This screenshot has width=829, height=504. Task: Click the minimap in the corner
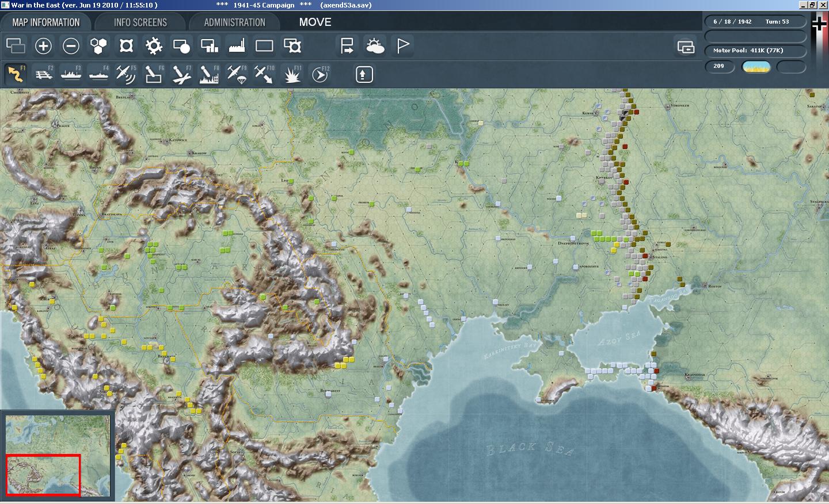click(58, 455)
